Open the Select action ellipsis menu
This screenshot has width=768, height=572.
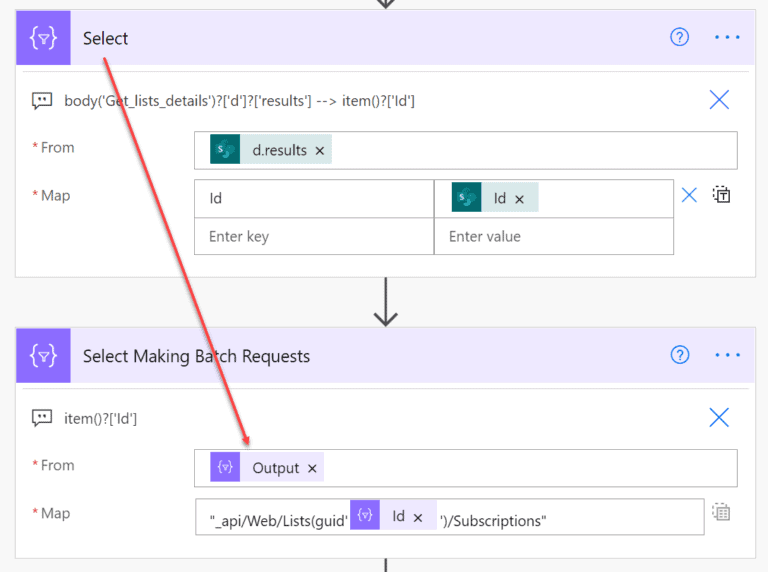click(727, 37)
